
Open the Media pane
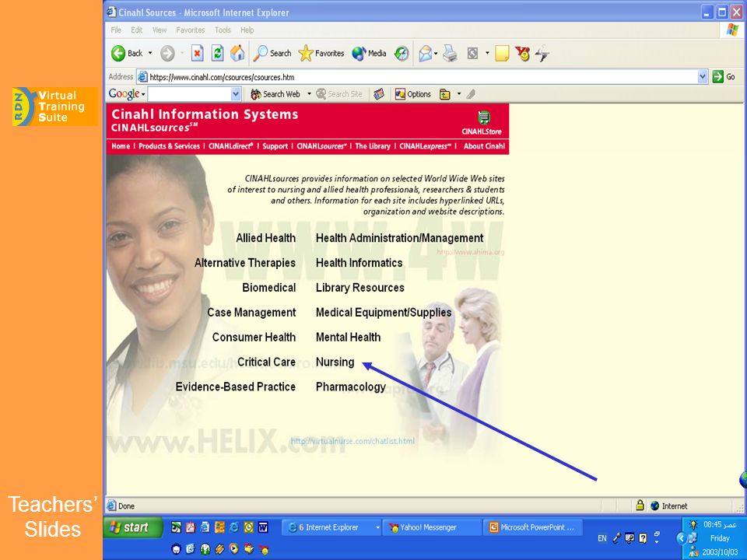[x=369, y=54]
